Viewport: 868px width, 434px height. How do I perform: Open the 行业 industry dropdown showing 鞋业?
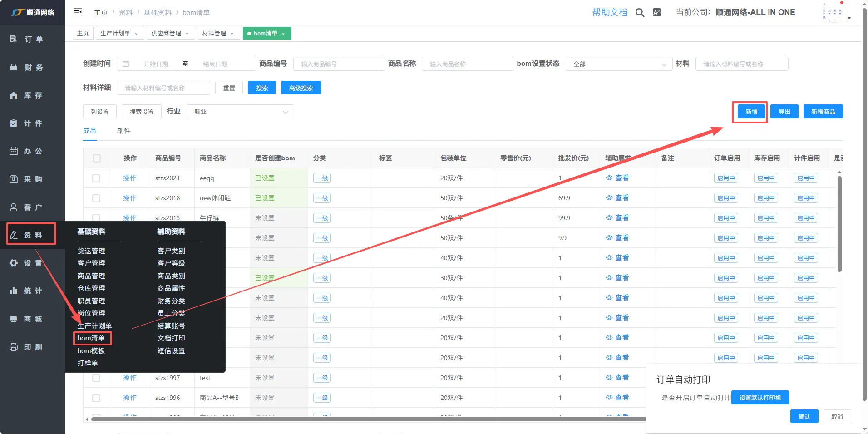(x=240, y=112)
